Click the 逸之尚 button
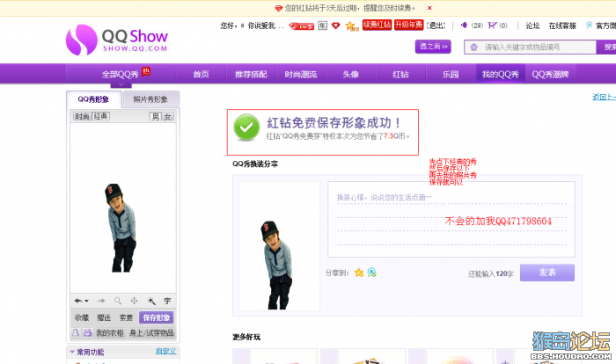Viewport: 616px width, 364px height. pyautogui.click(x=433, y=47)
